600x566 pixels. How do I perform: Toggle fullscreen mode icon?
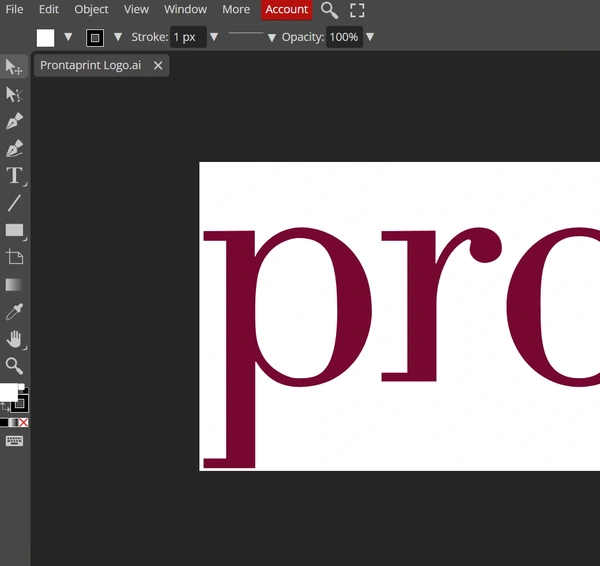click(x=357, y=10)
